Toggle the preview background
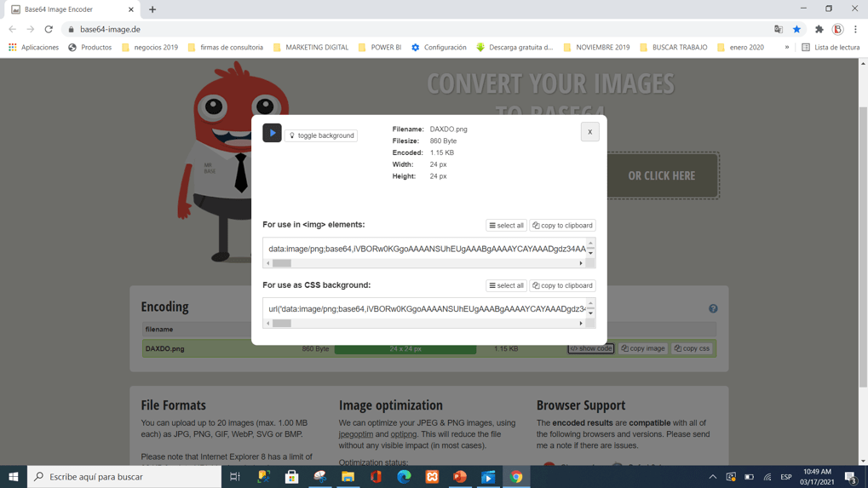The image size is (868, 488). tap(321, 135)
